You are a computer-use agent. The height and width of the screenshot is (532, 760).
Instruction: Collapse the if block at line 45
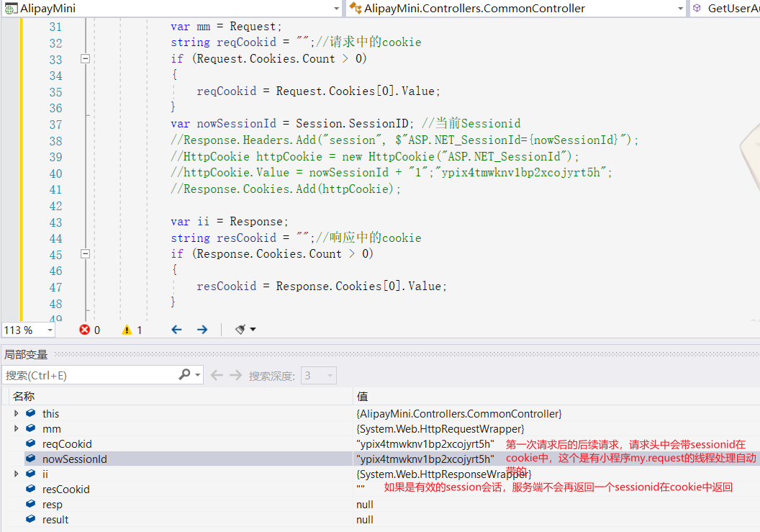86,253
